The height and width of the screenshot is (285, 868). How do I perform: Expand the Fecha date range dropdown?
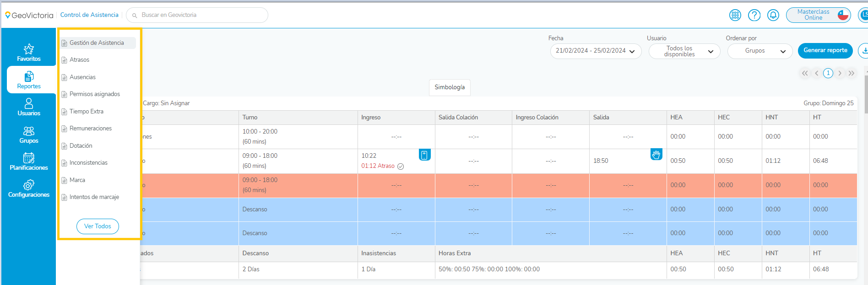(x=595, y=51)
